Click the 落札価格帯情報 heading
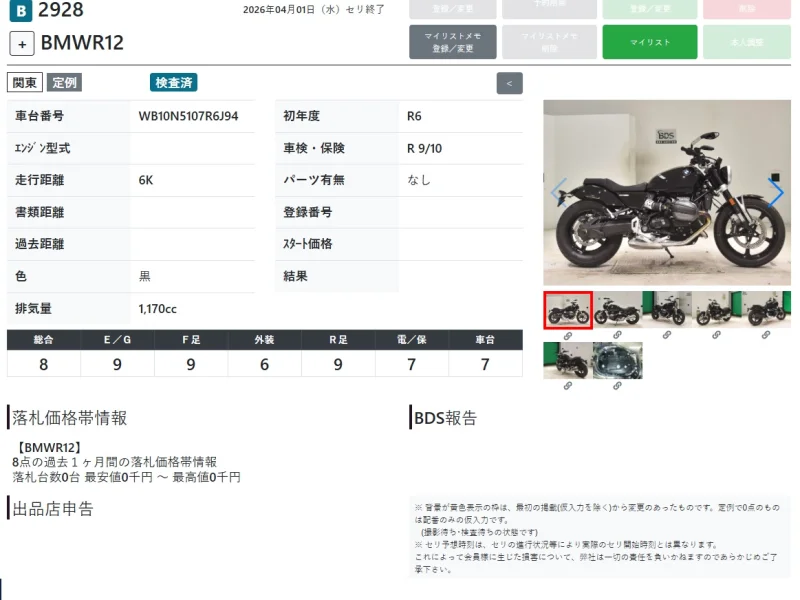 (69, 418)
